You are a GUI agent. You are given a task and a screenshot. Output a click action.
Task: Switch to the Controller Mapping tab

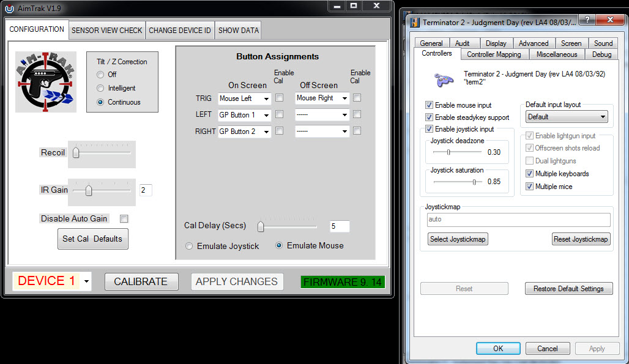point(494,54)
